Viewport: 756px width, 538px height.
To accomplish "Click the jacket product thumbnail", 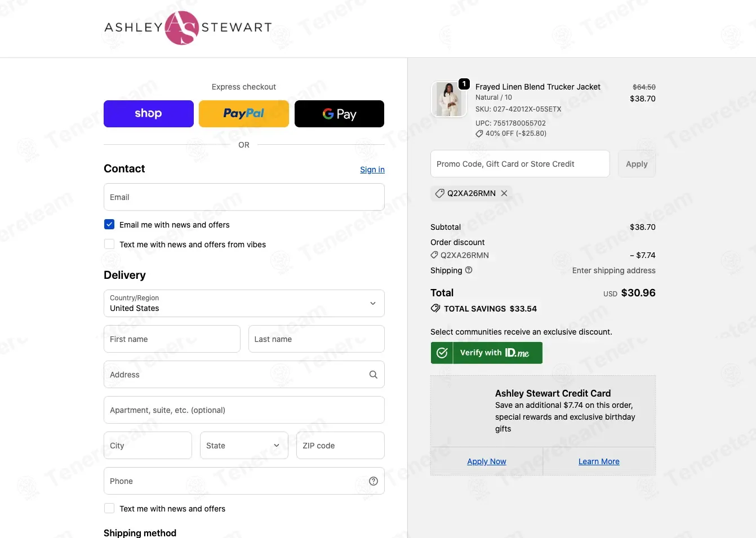I will coord(449,99).
